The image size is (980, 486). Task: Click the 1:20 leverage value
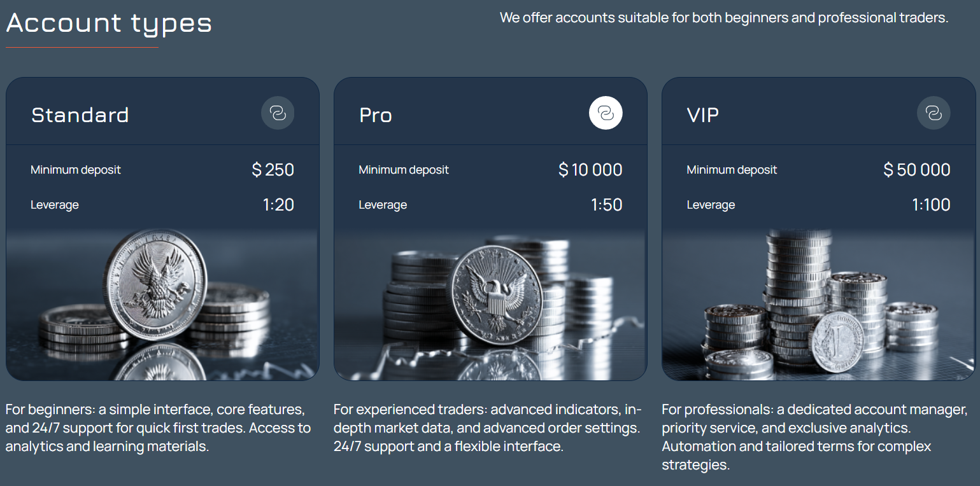point(278,205)
